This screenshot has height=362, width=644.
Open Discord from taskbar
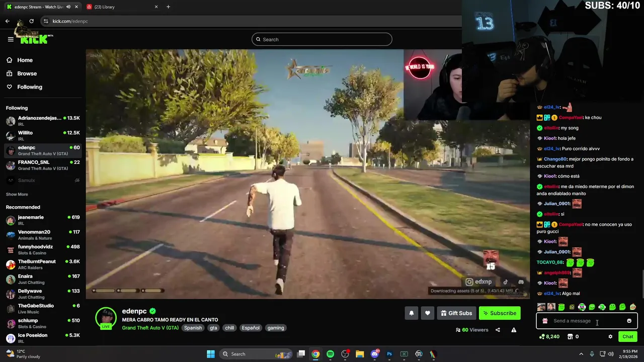click(x=374, y=354)
